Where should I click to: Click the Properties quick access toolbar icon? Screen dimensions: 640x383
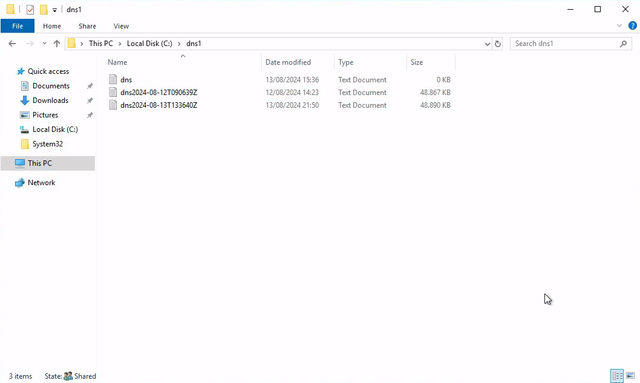click(x=30, y=9)
